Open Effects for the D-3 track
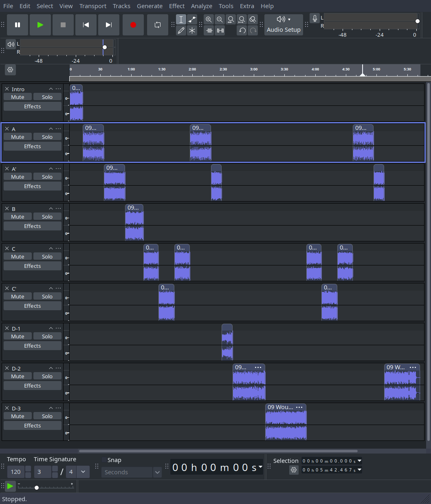The width and height of the screenshot is (431, 504). (x=33, y=425)
